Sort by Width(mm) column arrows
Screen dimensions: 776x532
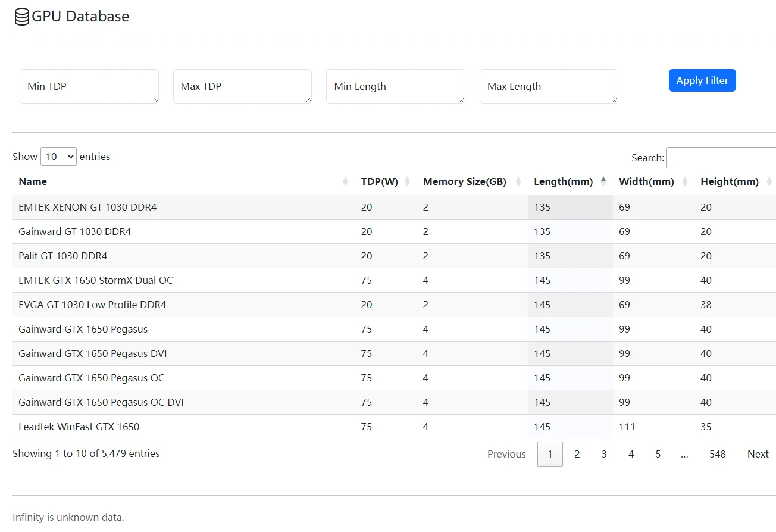point(685,181)
